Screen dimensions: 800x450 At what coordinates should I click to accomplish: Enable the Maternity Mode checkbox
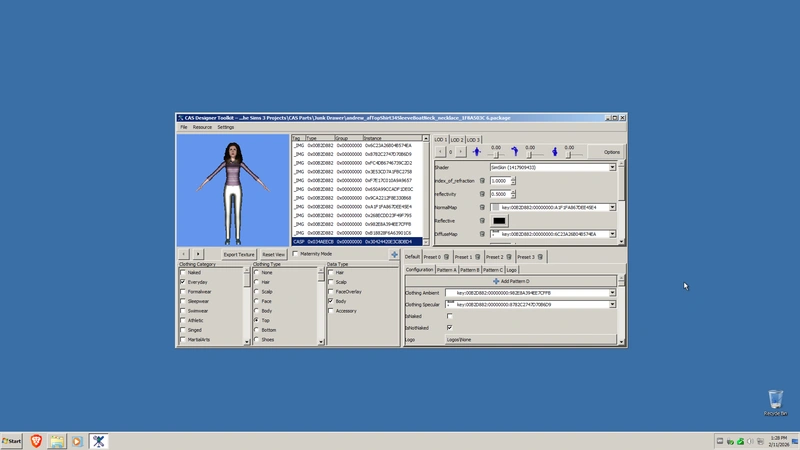296,254
